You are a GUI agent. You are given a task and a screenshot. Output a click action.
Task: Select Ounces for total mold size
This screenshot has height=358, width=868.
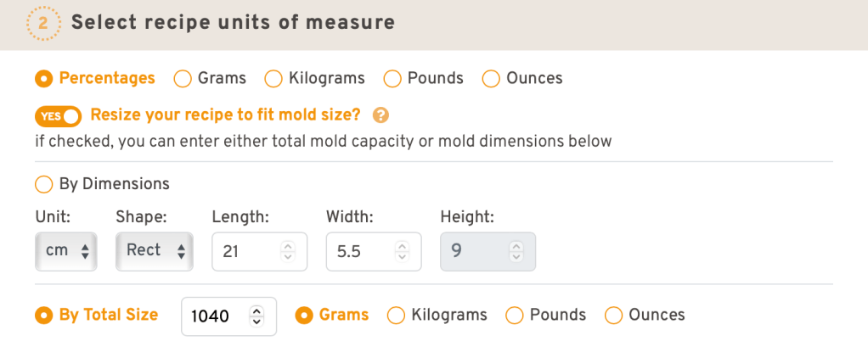(x=613, y=316)
